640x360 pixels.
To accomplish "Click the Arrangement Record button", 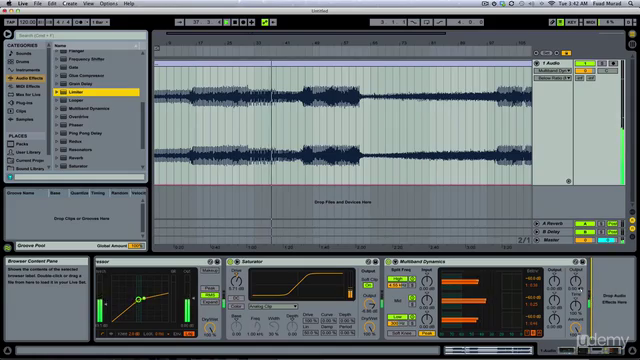I will coord(243,22).
